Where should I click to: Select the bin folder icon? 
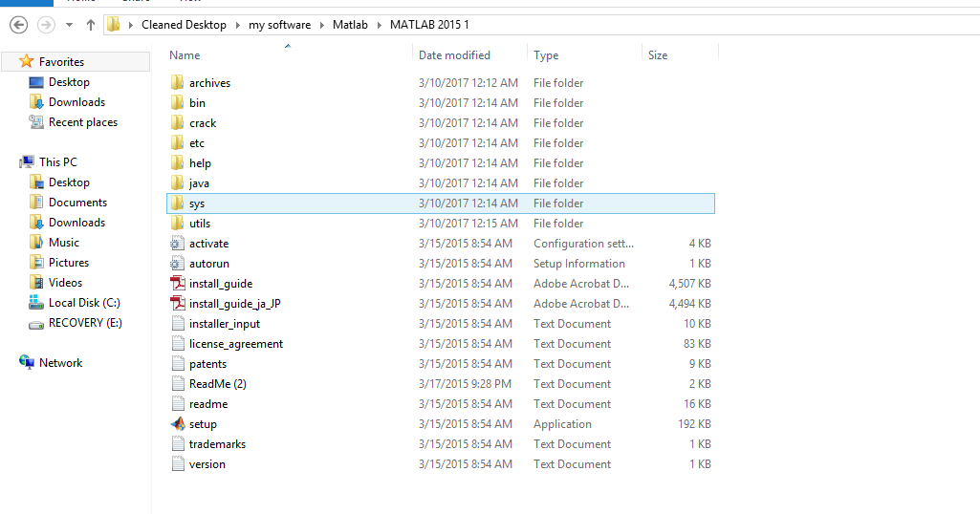point(178,102)
